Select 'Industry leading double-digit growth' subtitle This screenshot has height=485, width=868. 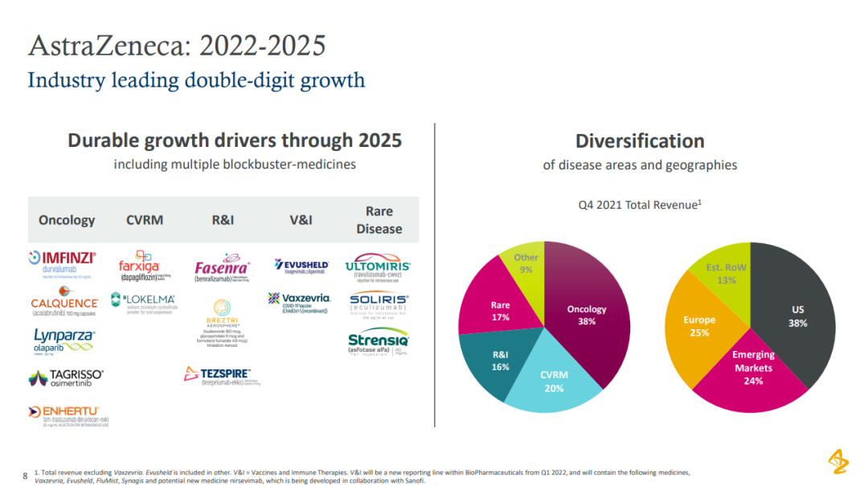(197, 80)
